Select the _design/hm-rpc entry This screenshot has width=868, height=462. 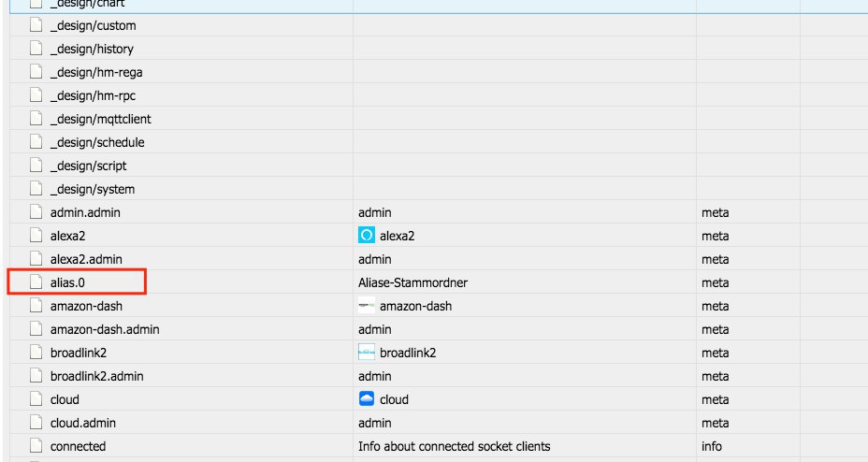pyautogui.click(x=93, y=95)
